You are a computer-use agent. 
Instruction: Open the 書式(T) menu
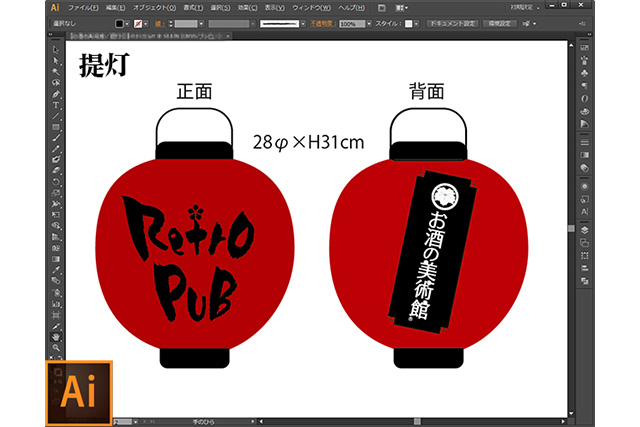[x=193, y=8]
